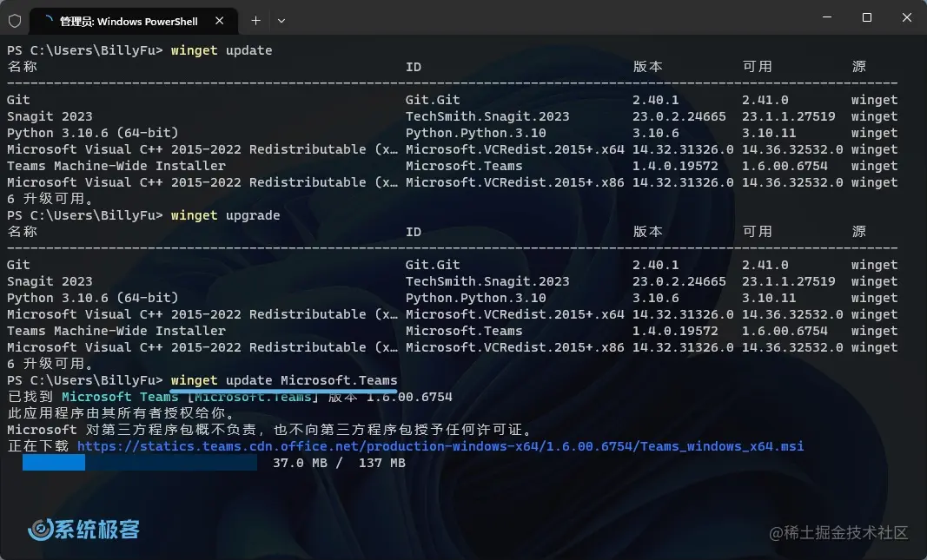This screenshot has height=560, width=927.
Task: Click 'winget update Microsoft.Teams' command
Action: click(284, 379)
